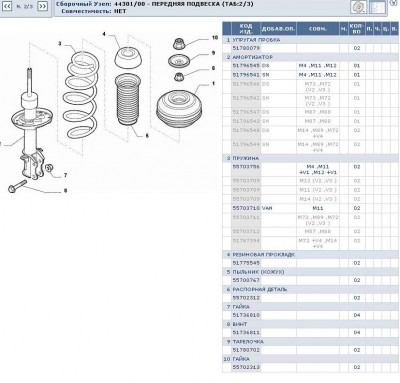Click part code 55703756 spring
The height and width of the screenshot is (383, 400).
pyautogui.click(x=246, y=166)
